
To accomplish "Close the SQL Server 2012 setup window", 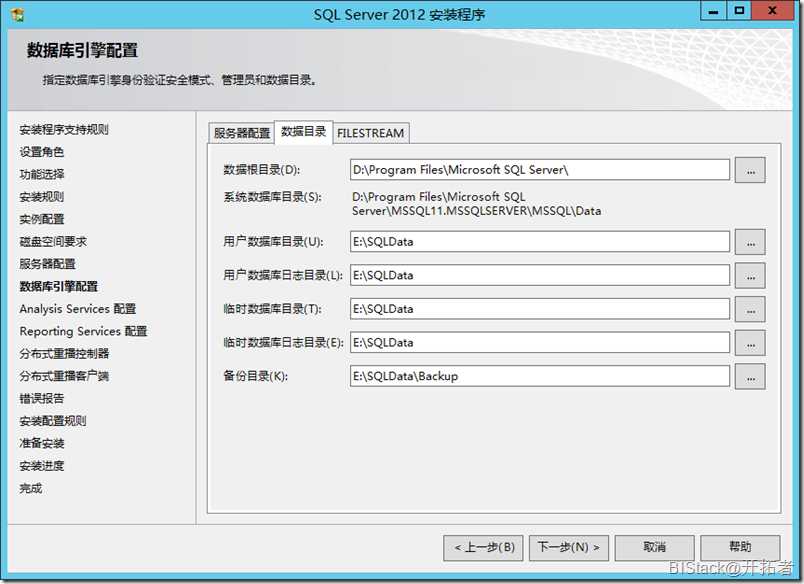I will pos(773,11).
